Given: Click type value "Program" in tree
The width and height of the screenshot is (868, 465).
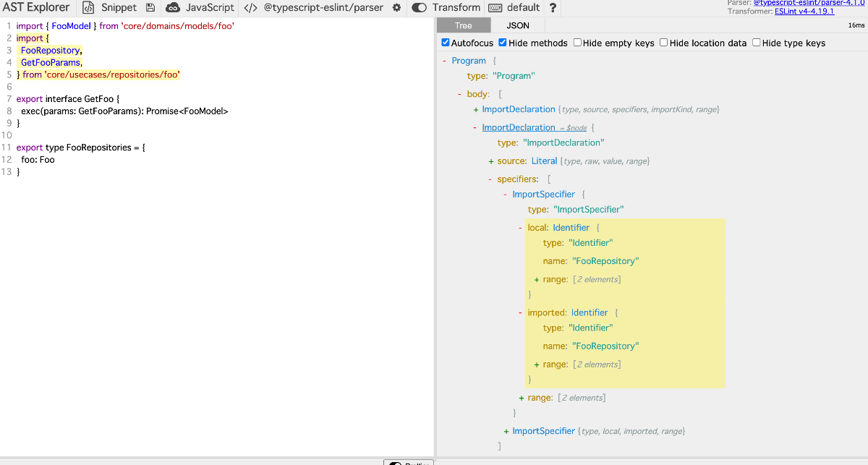Looking at the screenshot, I should 514,76.
